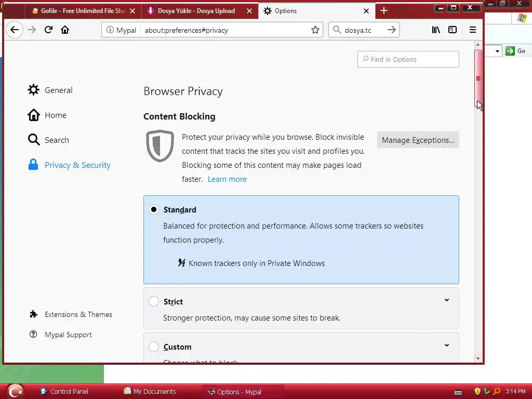Switch to the Gofile tab
This screenshot has height=399, width=532.
(83, 11)
